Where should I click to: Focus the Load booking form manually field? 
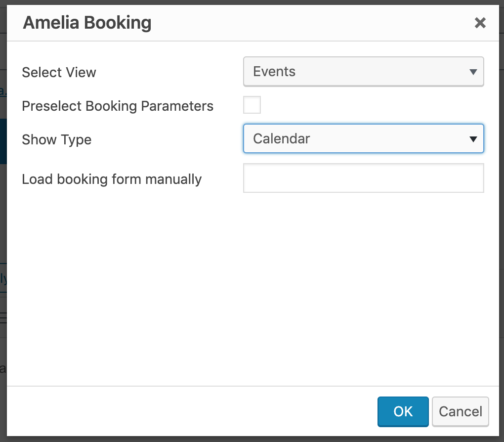point(363,178)
